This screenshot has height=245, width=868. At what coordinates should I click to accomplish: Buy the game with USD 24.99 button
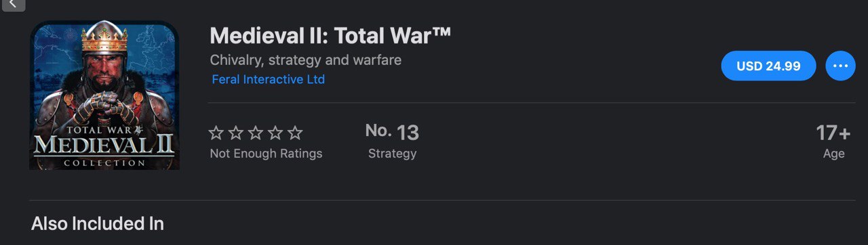click(x=768, y=66)
